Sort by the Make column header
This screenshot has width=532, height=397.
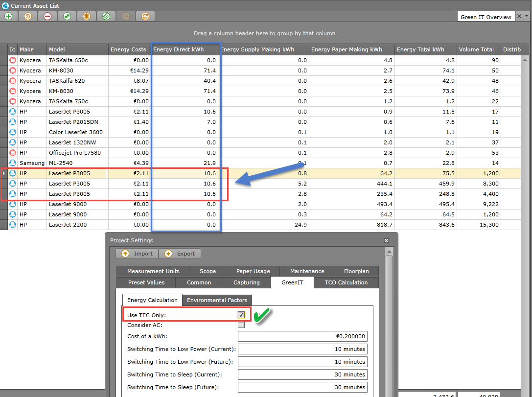point(32,49)
